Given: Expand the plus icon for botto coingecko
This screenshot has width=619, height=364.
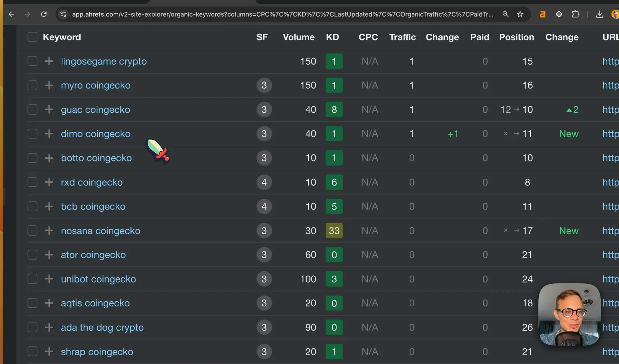Looking at the screenshot, I should pyautogui.click(x=49, y=158).
